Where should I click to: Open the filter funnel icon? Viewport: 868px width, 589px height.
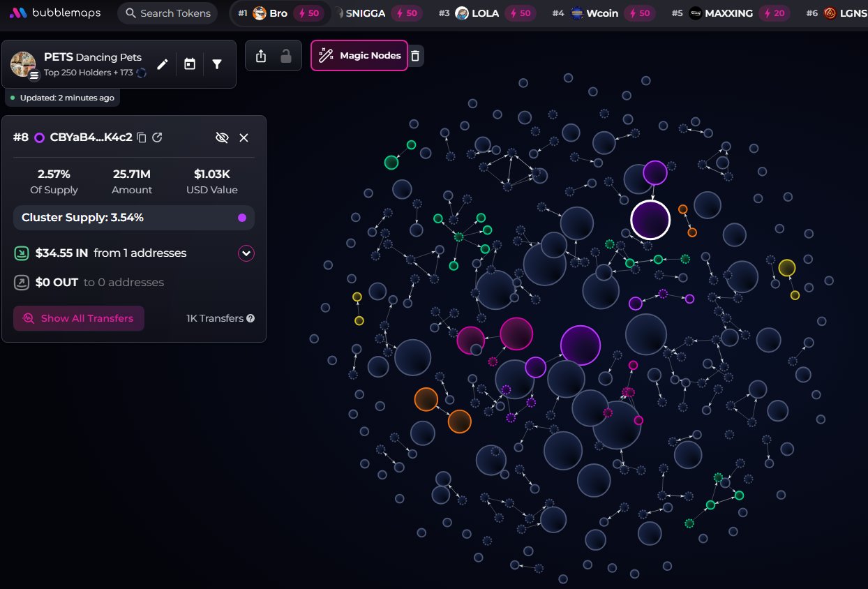pos(217,64)
